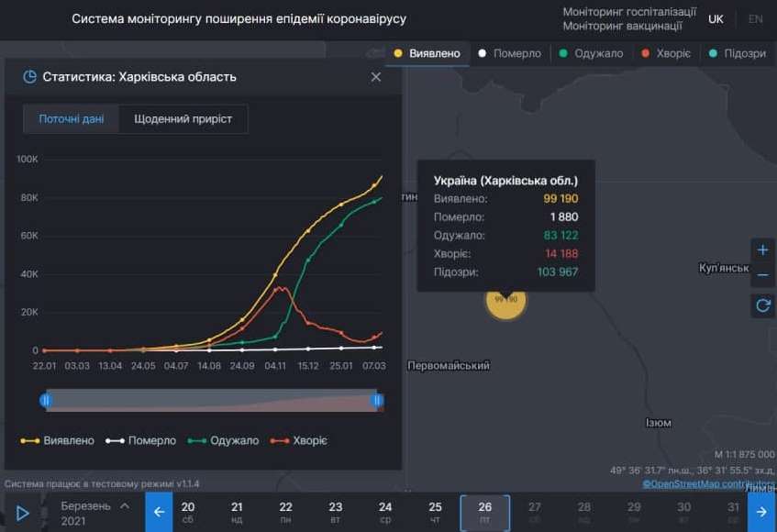Go to previous dates with left timeline arrow
Screen dimensions: 777x532
pos(159,512)
